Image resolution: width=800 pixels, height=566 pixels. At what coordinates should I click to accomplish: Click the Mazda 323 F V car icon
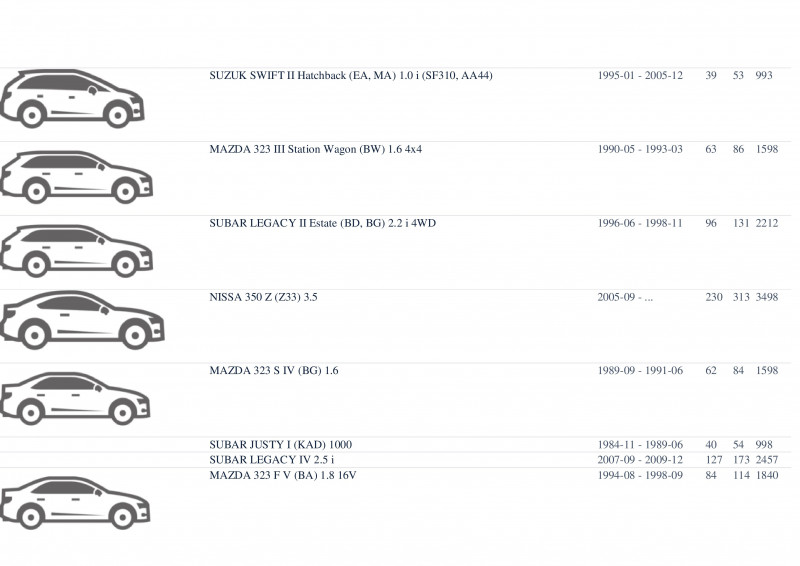pos(76,503)
